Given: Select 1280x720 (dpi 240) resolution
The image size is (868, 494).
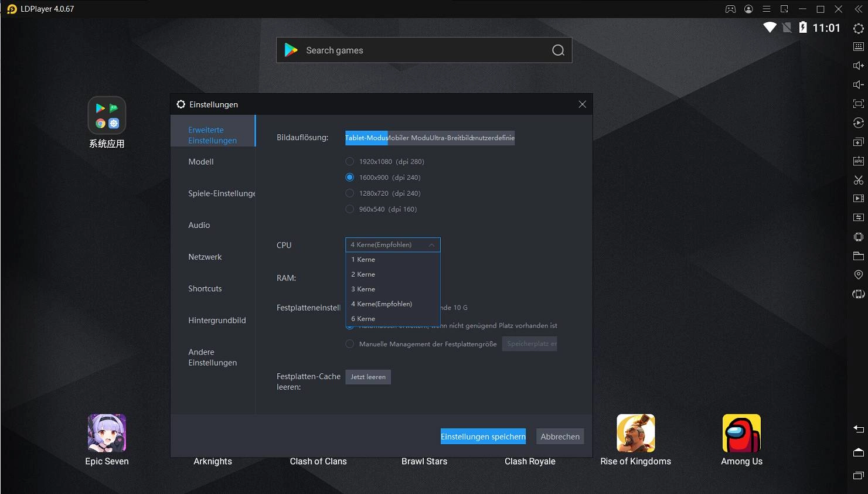Looking at the screenshot, I should pos(350,193).
